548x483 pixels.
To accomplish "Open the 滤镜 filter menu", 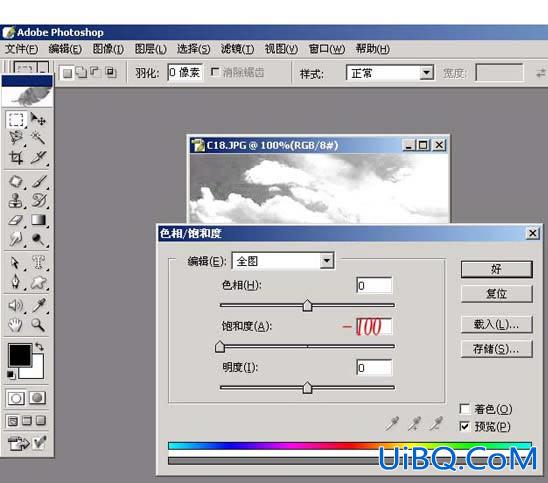I will (237, 49).
